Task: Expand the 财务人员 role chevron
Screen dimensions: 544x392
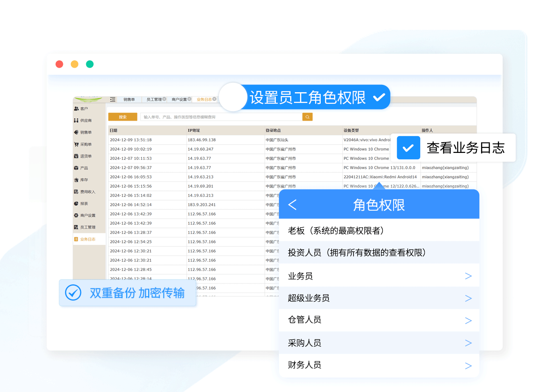Action: tap(468, 366)
